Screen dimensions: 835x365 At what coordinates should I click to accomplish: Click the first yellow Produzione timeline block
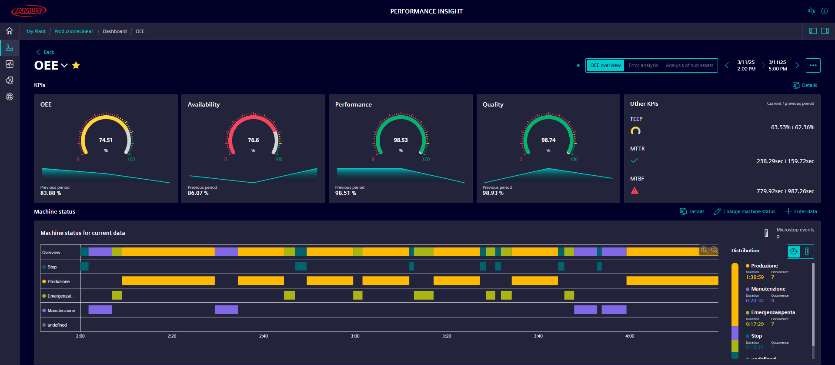[168, 280]
